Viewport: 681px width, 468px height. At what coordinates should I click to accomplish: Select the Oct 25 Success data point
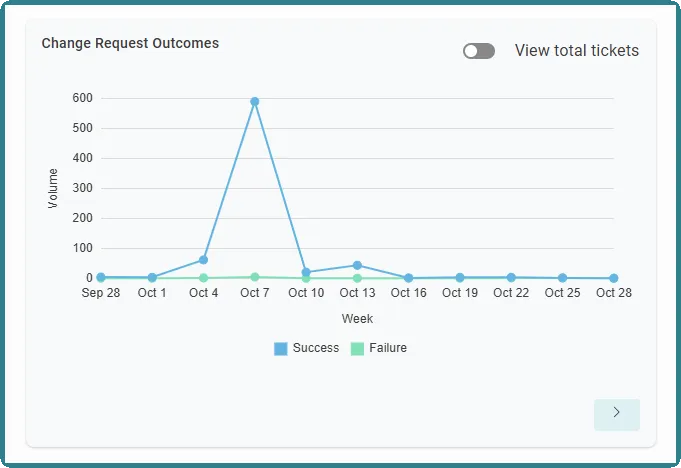562,278
